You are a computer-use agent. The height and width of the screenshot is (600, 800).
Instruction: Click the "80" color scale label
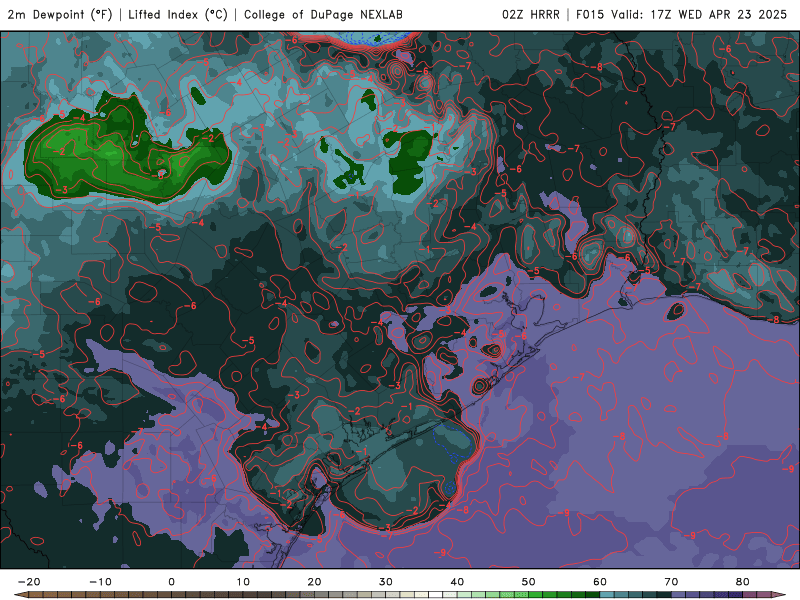743,582
